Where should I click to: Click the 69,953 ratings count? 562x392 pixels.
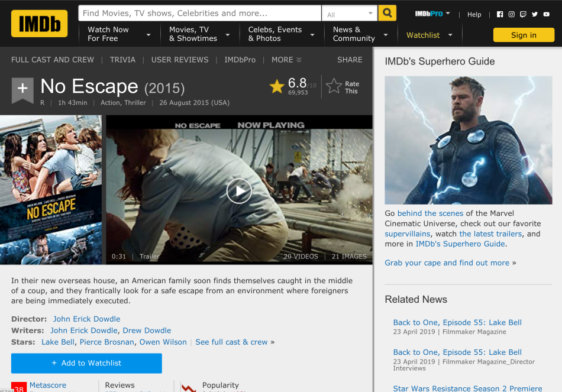click(x=298, y=92)
